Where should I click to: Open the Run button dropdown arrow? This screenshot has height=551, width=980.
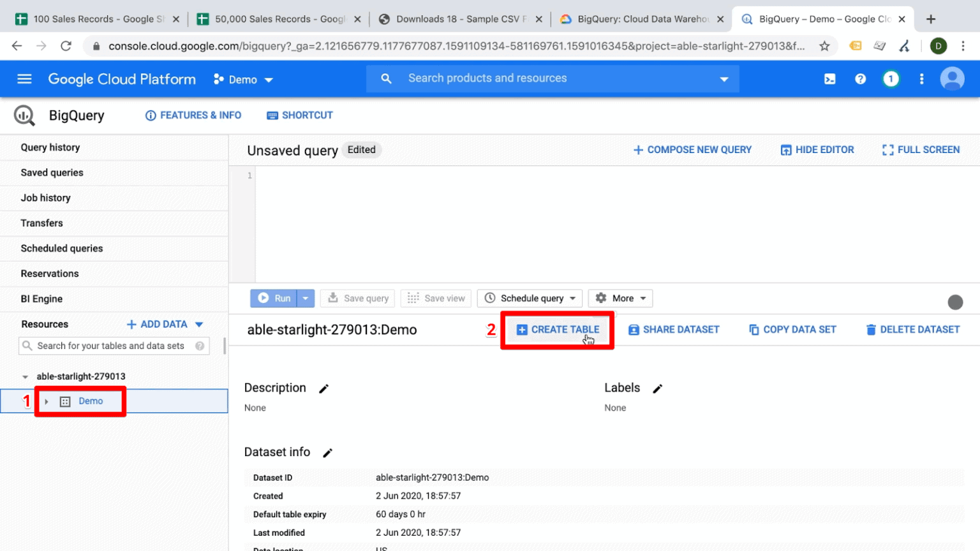(x=305, y=298)
